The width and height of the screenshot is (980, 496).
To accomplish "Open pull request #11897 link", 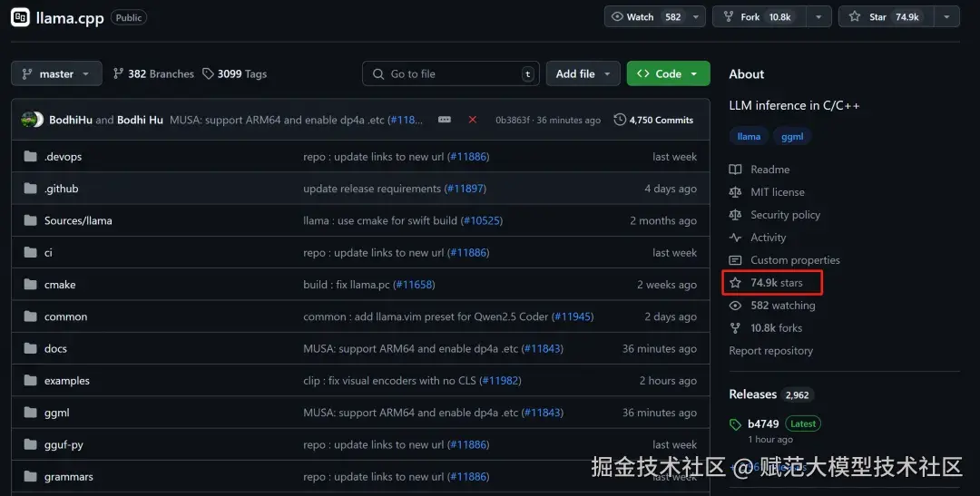I will point(465,189).
